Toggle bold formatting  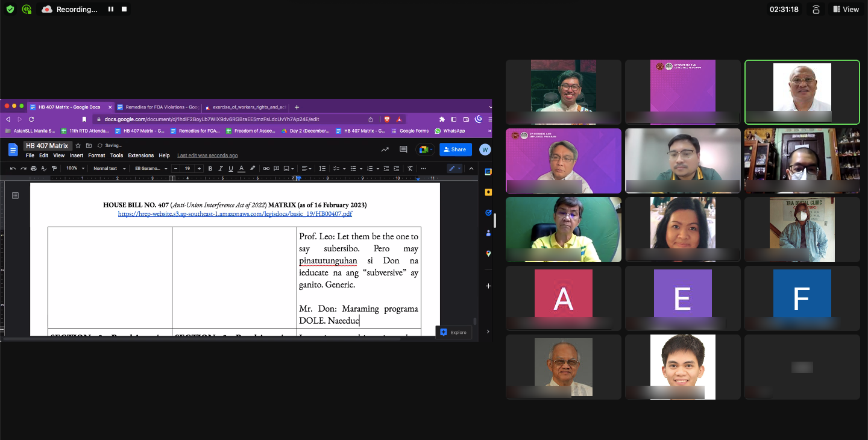click(x=210, y=169)
